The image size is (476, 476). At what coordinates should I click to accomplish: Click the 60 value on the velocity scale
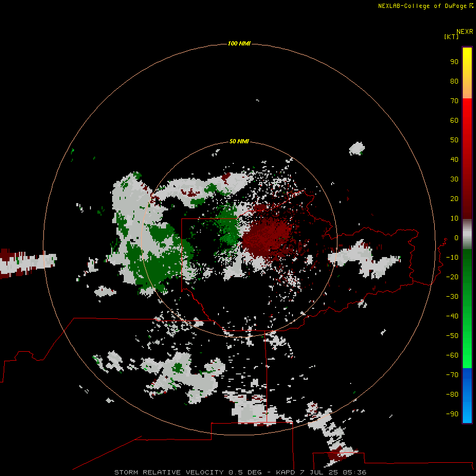(x=454, y=120)
